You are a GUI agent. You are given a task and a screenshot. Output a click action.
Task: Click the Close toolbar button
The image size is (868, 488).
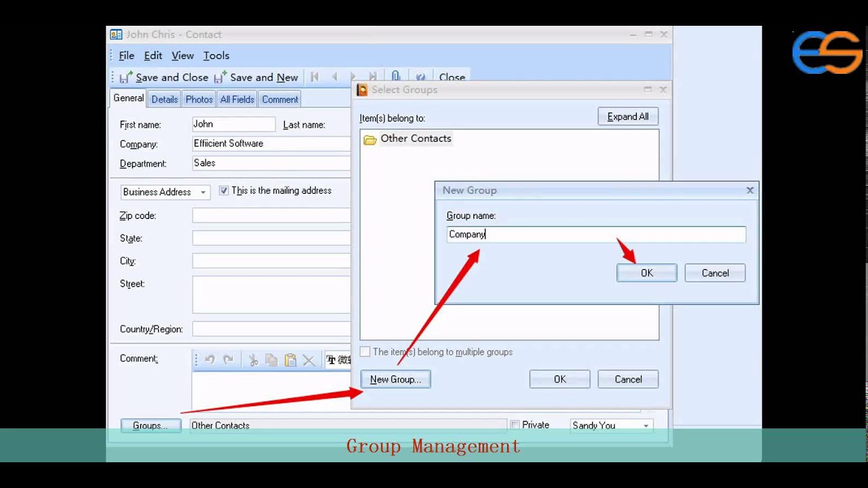452,77
